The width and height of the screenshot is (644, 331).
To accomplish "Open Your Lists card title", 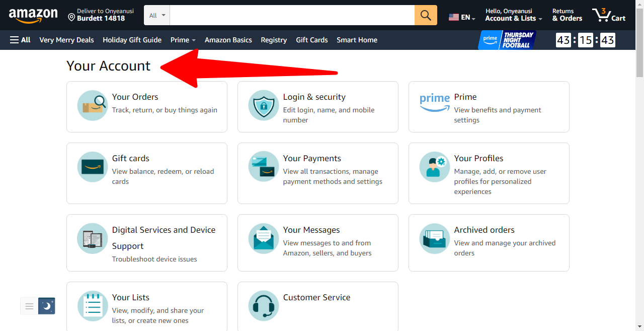I will coord(130,297).
